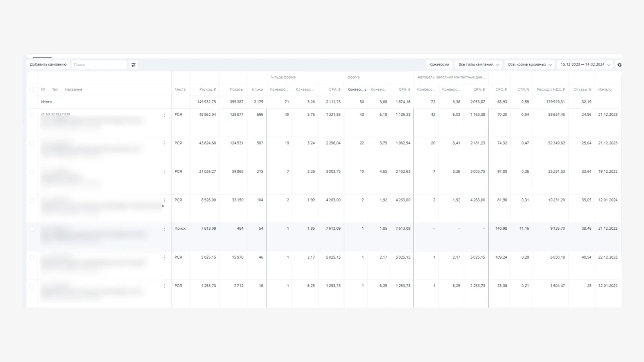
Task: Select checkbox for campaign with 128 877 impressions
Action: (x=32, y=115)
